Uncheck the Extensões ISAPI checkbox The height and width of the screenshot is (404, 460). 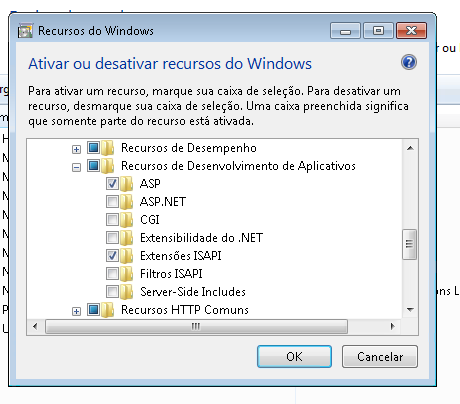(112, 255)
